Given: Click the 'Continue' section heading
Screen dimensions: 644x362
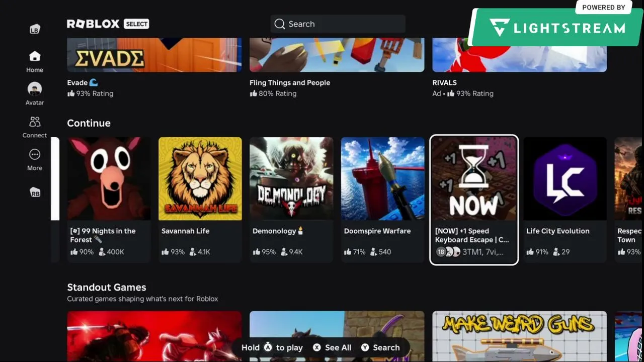Looking at the screenshot, I should pos(89,123).
